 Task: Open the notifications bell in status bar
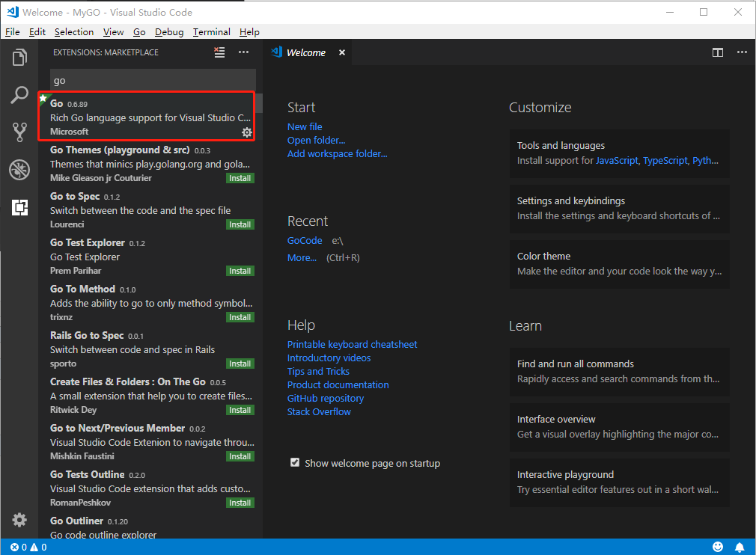(x=740, y=547)
